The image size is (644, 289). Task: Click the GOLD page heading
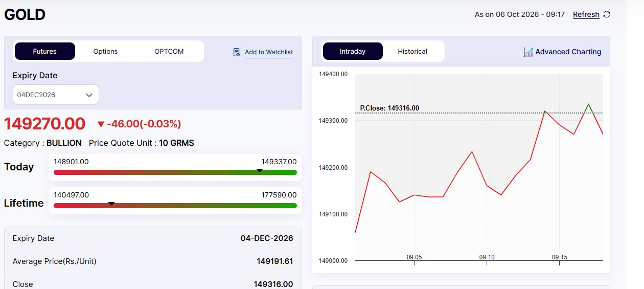click(25, 14)
